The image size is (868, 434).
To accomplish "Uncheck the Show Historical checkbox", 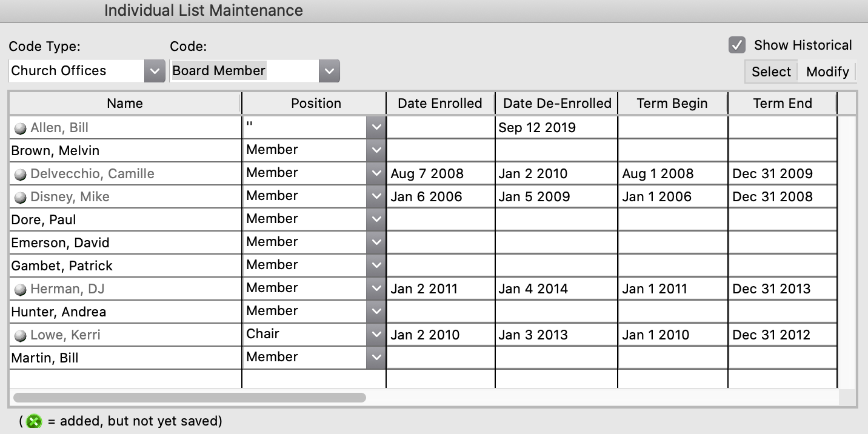I will [737, 45].
